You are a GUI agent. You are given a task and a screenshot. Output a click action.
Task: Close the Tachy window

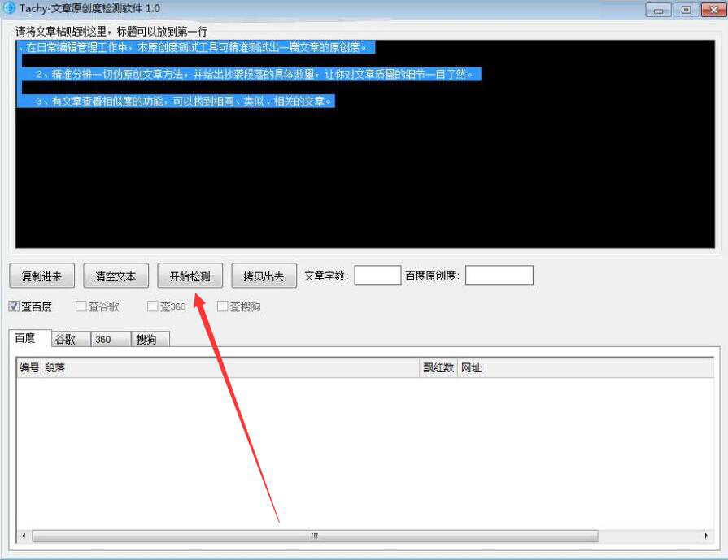pyautogui.click(x=713, y=10)
